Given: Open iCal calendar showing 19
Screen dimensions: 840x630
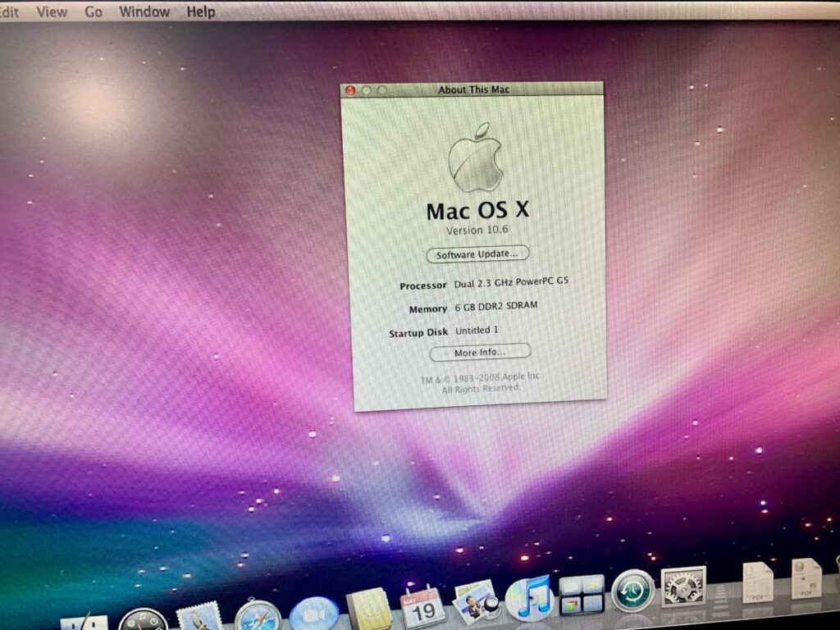Looking at the screenshot, I should coord(422,608).
